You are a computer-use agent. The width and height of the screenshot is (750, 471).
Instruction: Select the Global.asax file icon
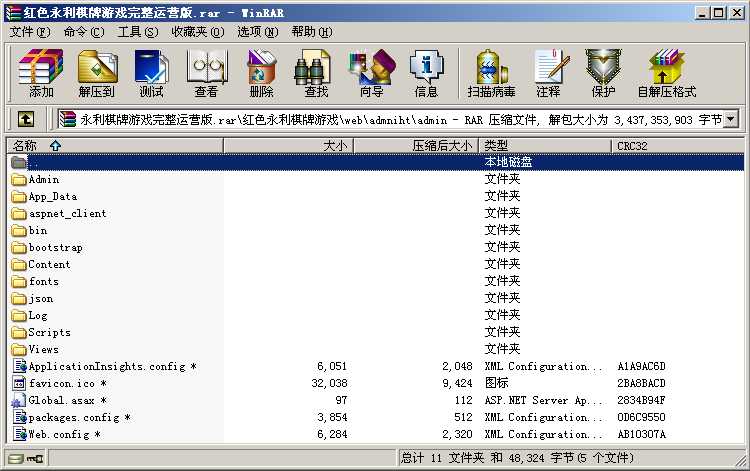(x=19, y=401)
